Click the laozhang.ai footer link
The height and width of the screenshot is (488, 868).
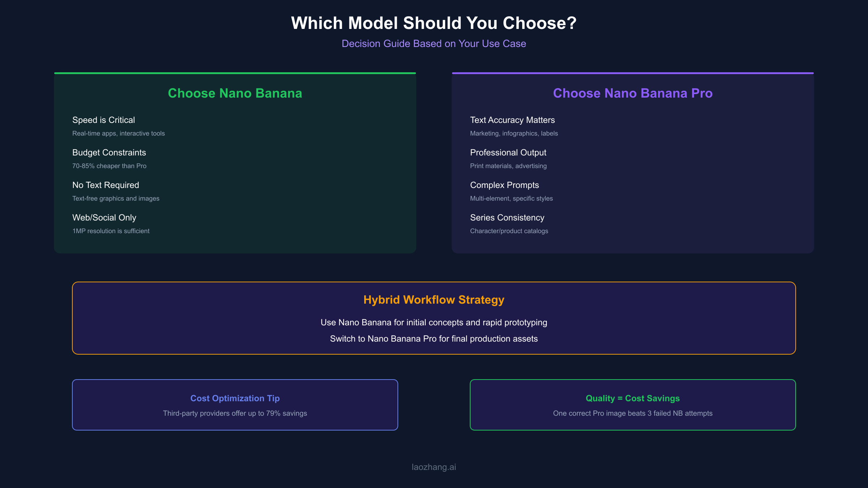pos(434,467)
